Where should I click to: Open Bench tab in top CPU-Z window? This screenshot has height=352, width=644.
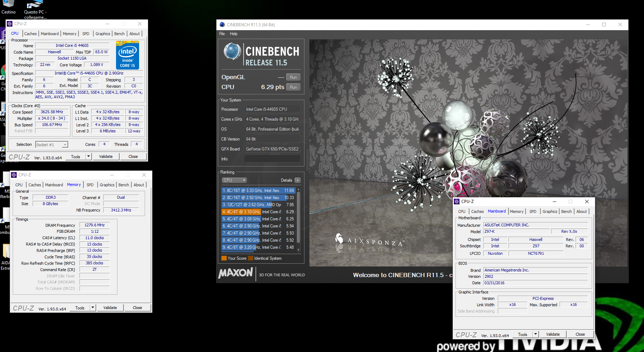[x=120, y=34]
